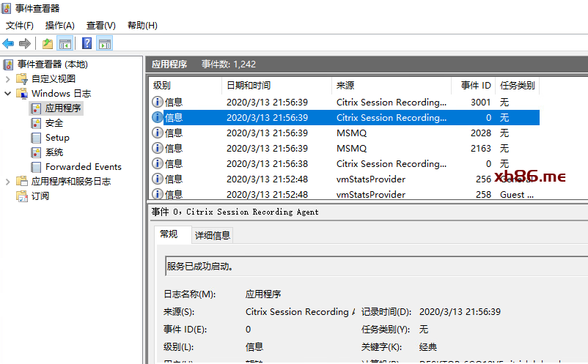Image resolution: width=588 pixels, height=364 pixels.
Task: Sort the list by 事件 ID column
Action: pos(475,86)
